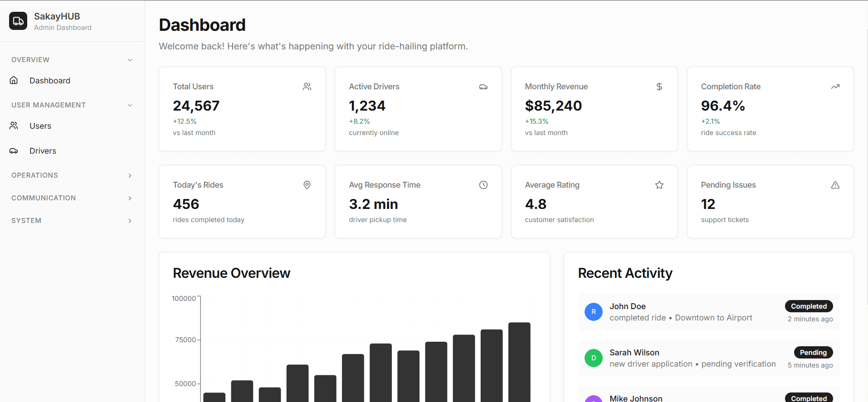The image size is (868, 402).
Task: Click the trending arrow icon on Completion Rate
Action: point(835,87)
